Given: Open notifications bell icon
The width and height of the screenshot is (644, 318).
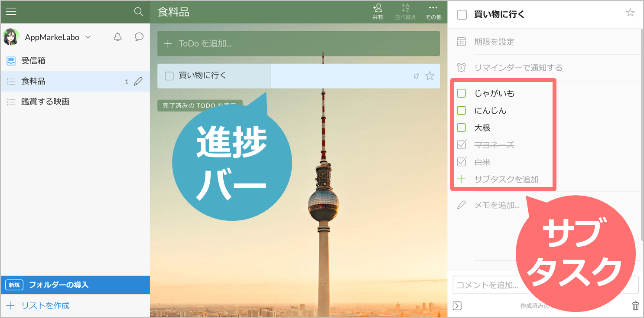Looking at the screenshot, I should (x=117, y=37).
